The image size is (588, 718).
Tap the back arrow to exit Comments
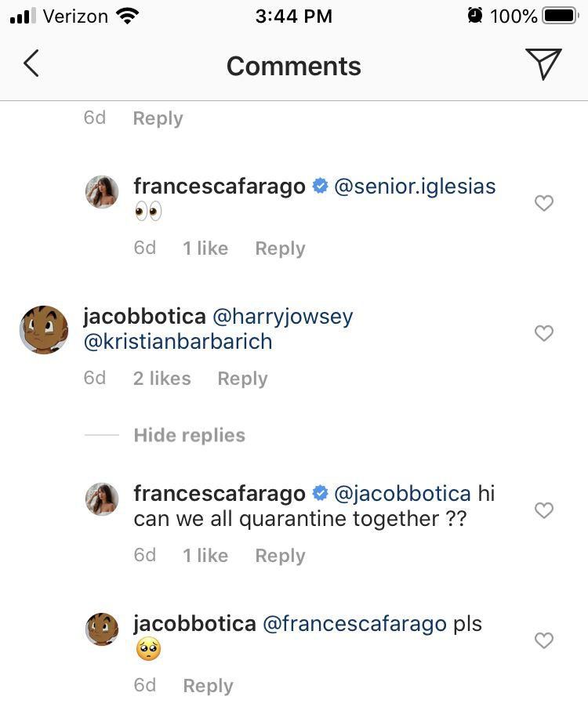tap(31, 65)
